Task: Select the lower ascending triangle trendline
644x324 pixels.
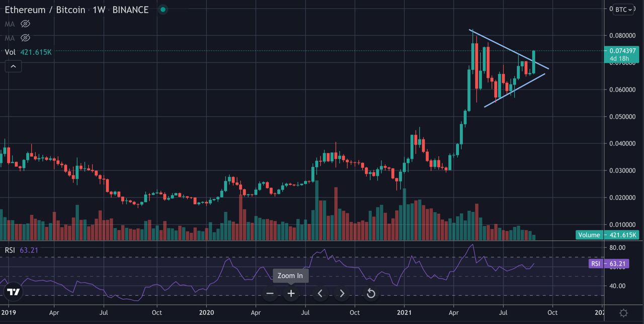Action: tap(514, 91)
